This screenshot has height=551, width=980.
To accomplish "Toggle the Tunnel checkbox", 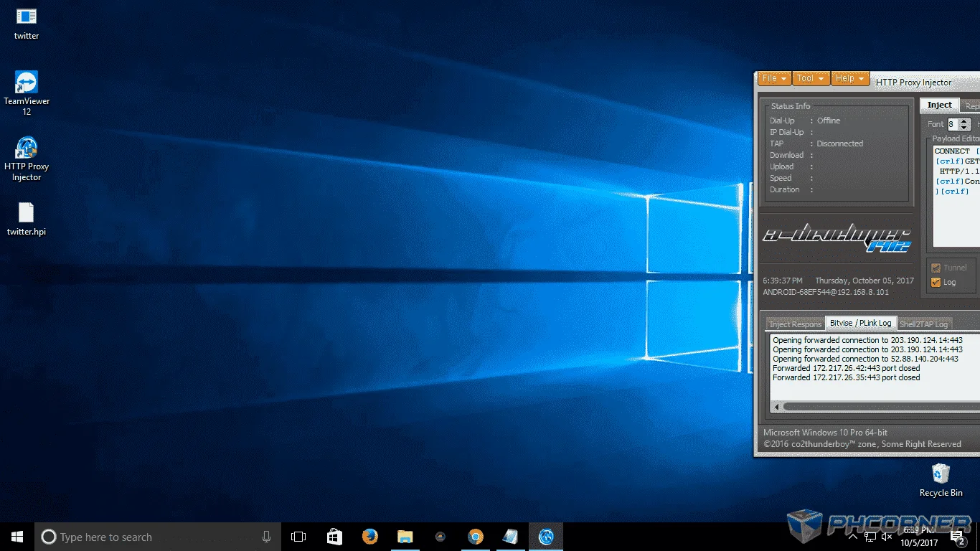I will (x=936, y=268).
